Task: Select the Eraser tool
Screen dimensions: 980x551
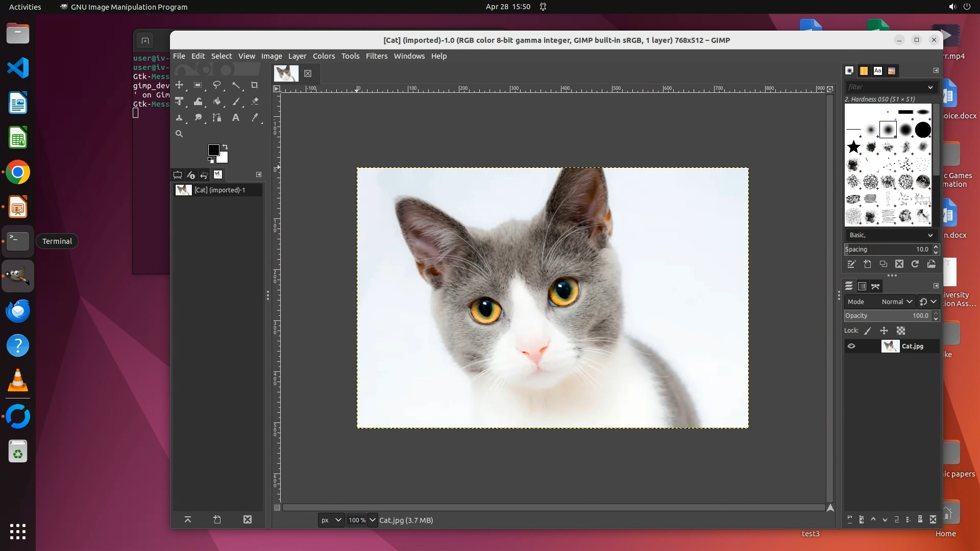Action: click(x=255, y=102)
